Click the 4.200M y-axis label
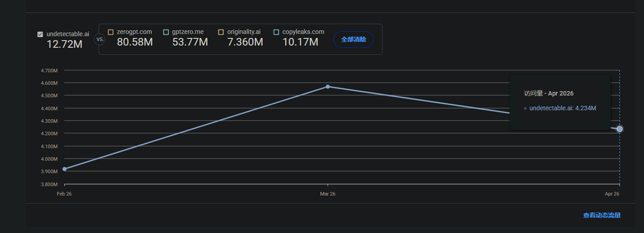The width and height of the screenshot is (644, 233). [x=49, y=133]
